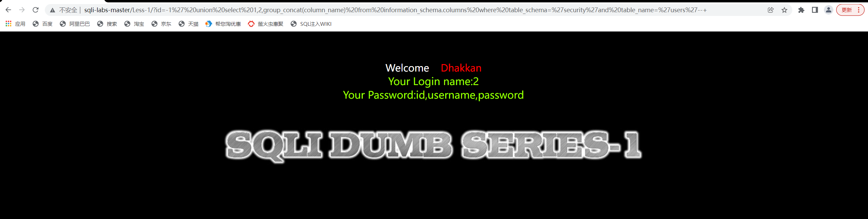This screenshot has width=868, height=219.
Task: Open the SQL注入WIKI bookmark
Action: pyautogui.click(x=311, y=24)
